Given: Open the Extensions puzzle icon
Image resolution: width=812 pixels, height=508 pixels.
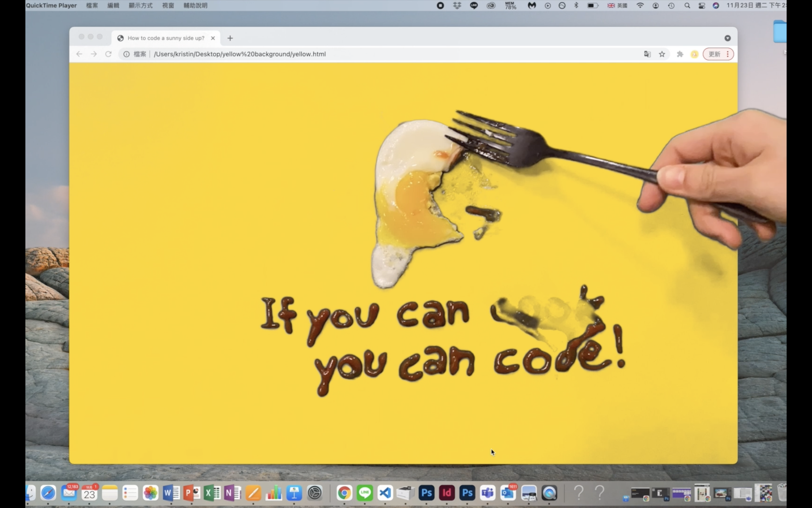Looking at the screenshot, I should pyautogui.click(x=680, y=54).
